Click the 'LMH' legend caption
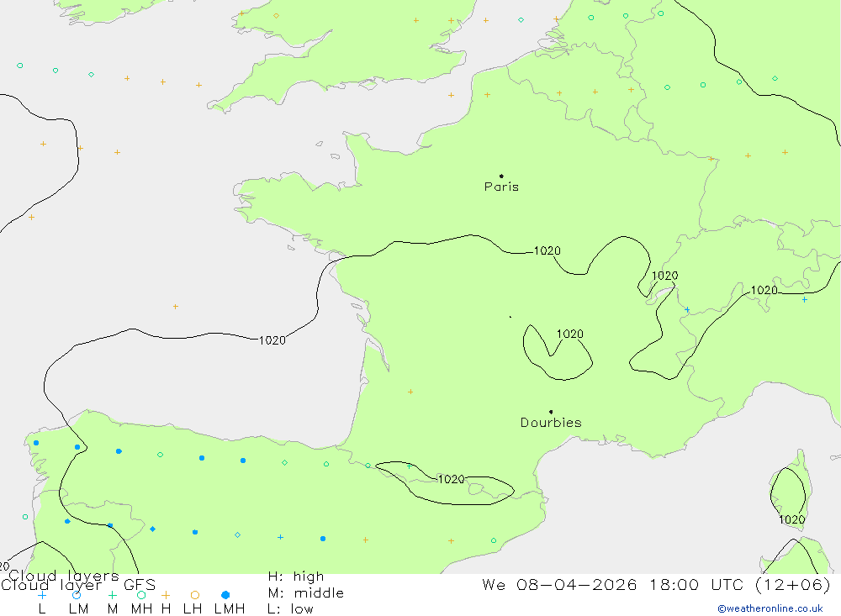The image size is (841, 616). [230, 609]
